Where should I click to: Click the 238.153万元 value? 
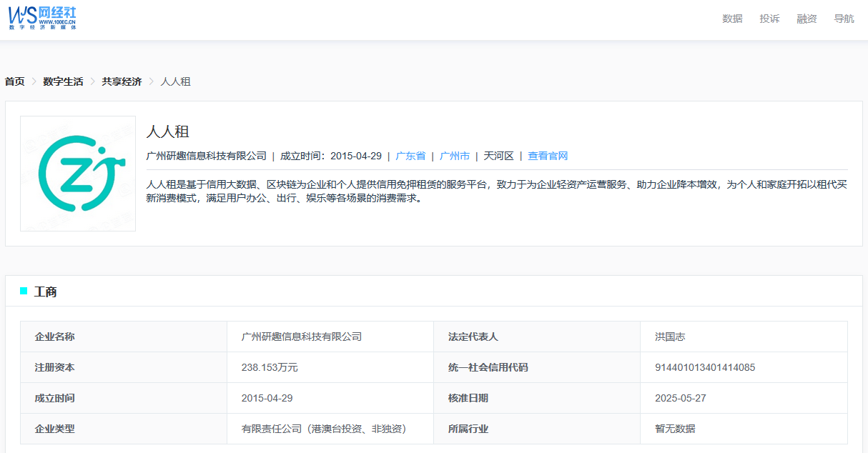[x=270, y=367]
